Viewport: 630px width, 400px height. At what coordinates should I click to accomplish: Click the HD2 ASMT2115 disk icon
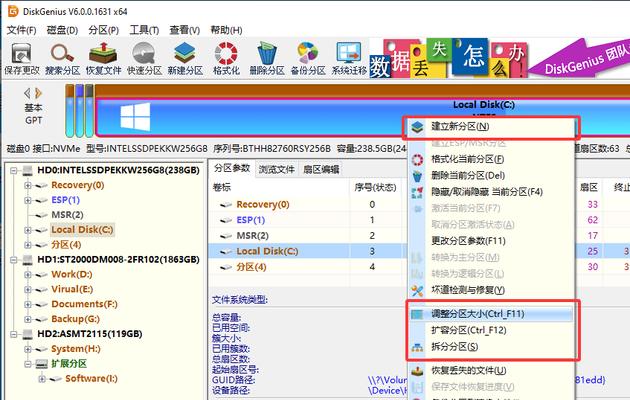(28, 334)
